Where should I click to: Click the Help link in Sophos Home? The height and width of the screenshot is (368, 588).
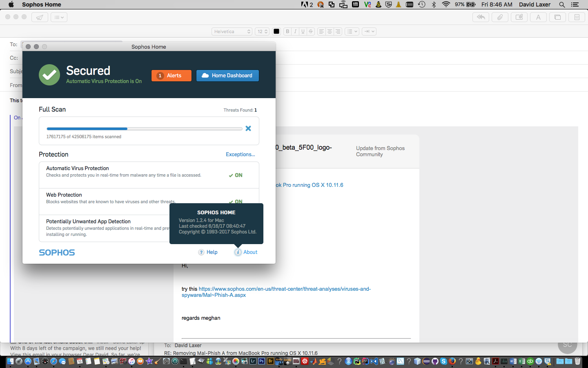click(208, 252)
